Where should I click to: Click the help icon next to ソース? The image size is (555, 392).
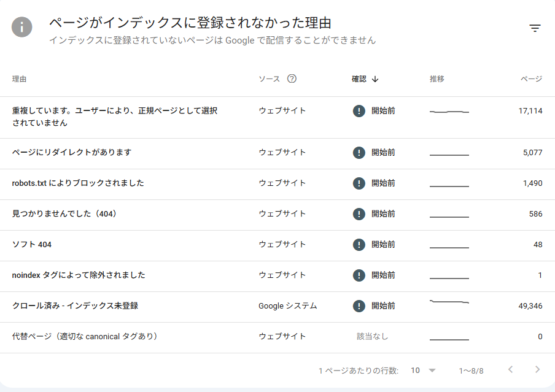(292, 79)
